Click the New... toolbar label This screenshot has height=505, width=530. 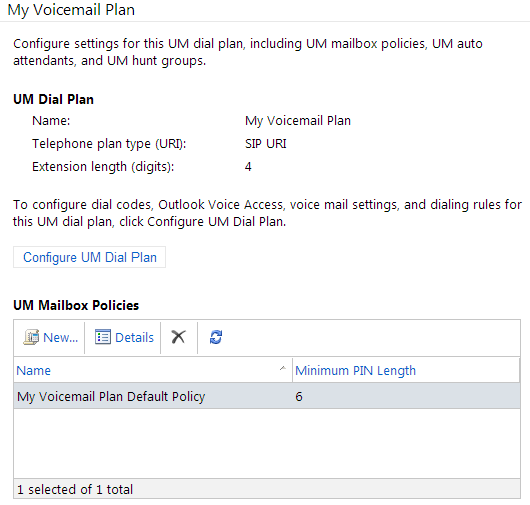(61, 338)
